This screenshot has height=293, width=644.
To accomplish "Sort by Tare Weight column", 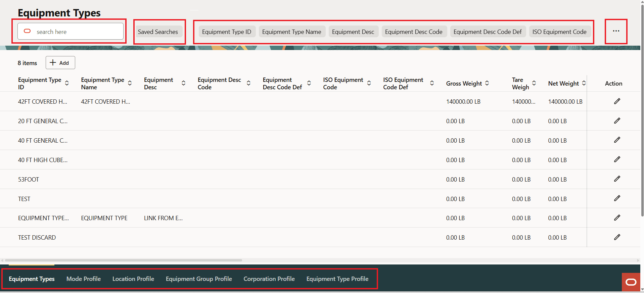I will (x=534, y=83).
